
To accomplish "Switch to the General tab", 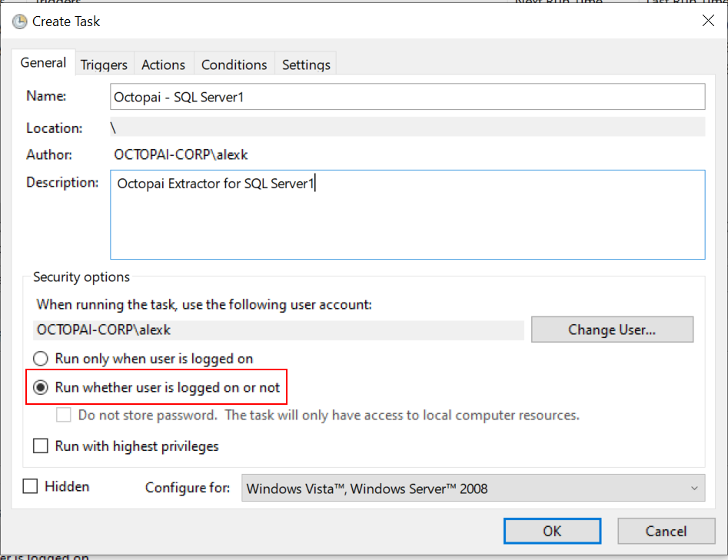I will pyautogui.click(x=43, y=64).
